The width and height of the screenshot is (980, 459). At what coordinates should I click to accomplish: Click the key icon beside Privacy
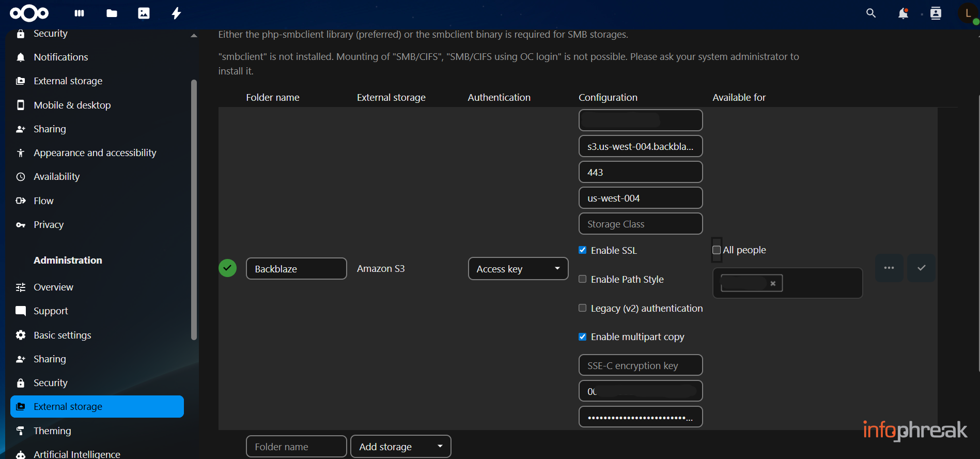[21, 225]
